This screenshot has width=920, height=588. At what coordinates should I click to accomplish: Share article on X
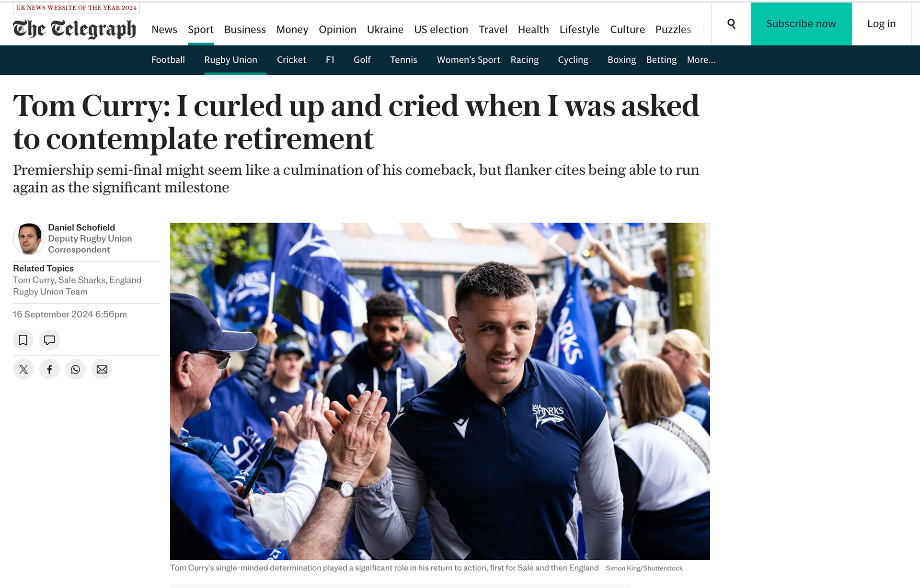click(x=23, y=369)
